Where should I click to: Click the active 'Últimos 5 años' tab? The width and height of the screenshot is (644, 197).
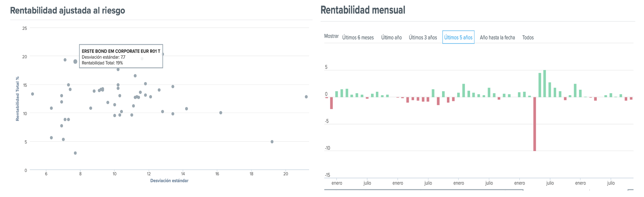(458, 38)
